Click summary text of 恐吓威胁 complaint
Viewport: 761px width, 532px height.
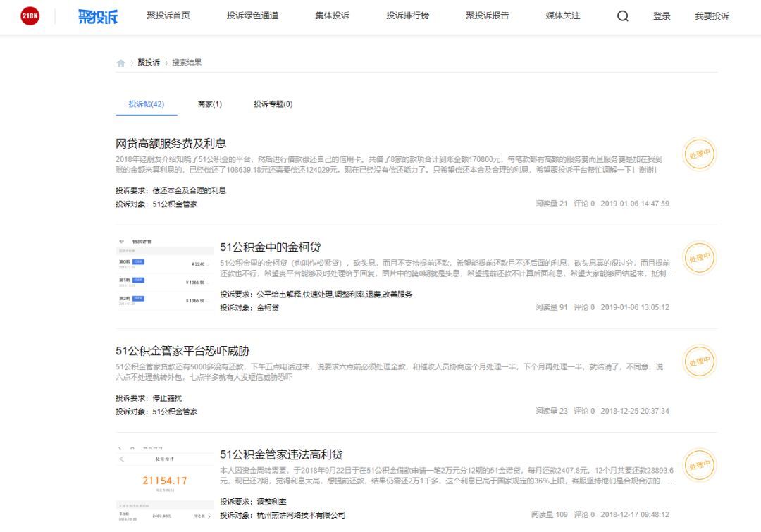tap(389, 372)
